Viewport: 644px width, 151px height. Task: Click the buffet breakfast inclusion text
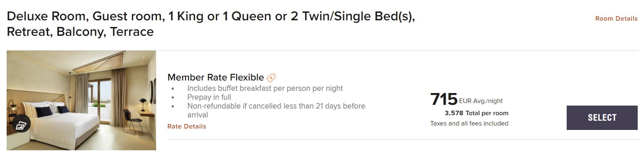(x=265, y=88)
